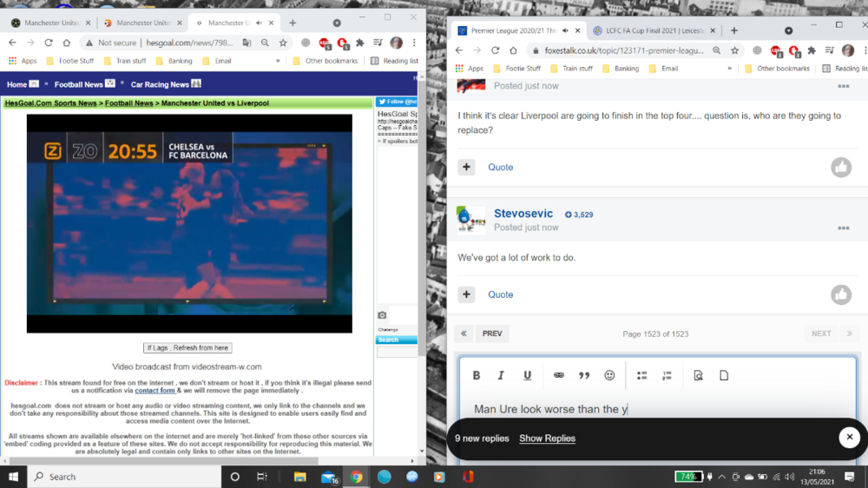Expand hidden bookmarks chevron in foxestalk window

(x=729, y=69)
